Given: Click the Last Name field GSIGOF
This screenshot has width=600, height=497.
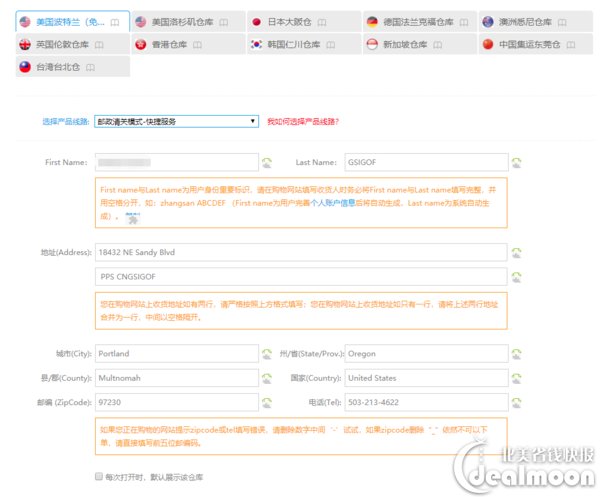Looking at the screenshot, I should pos(426,162).
